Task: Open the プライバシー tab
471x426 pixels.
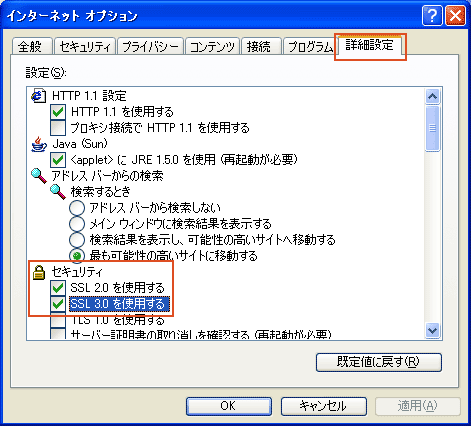Action: pyautogui.click(x=150, y=46)
